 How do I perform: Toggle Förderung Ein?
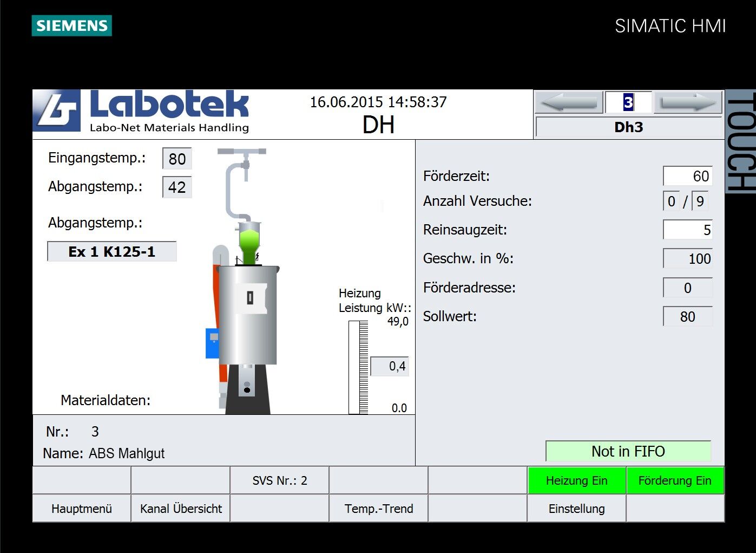675,480
